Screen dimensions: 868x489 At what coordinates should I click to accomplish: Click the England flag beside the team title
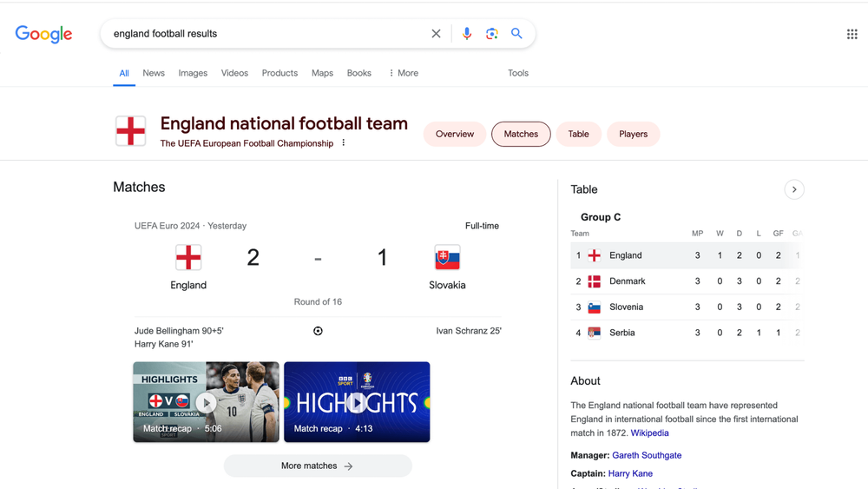coord(131,130)
